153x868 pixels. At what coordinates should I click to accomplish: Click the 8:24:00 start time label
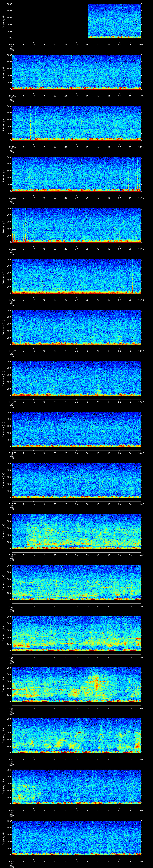click(x=12, y=810)
